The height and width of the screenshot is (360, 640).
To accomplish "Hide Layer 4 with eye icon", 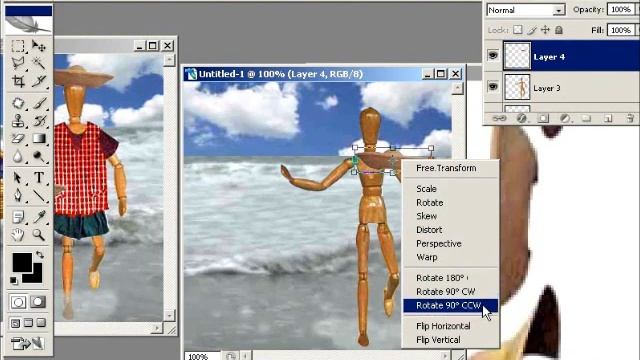I will click(x=493, y=55).
